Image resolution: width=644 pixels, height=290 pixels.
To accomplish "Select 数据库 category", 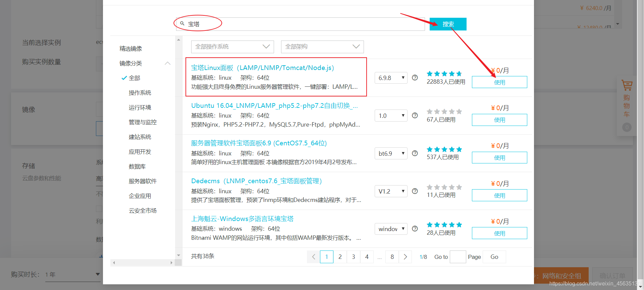I will tap(137, 166).
